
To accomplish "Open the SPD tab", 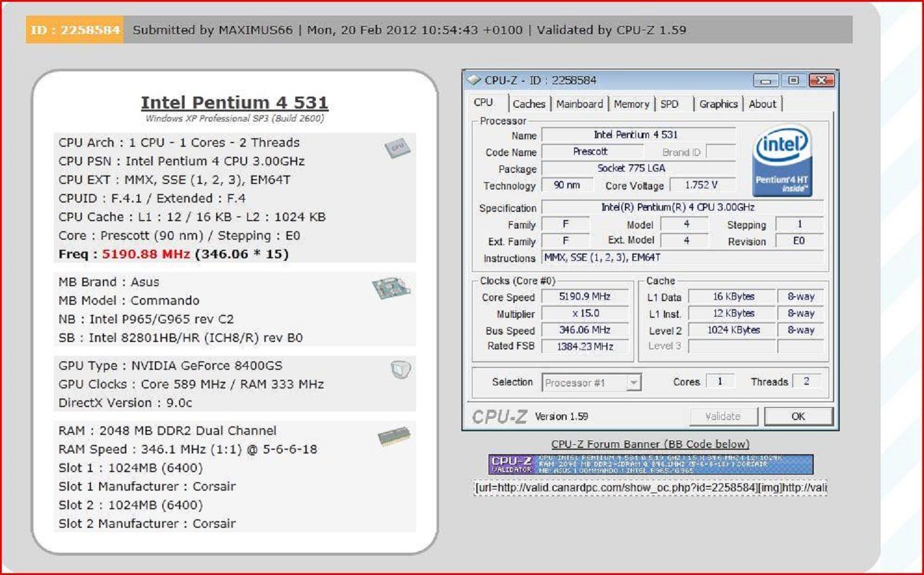I will [669, 104].
